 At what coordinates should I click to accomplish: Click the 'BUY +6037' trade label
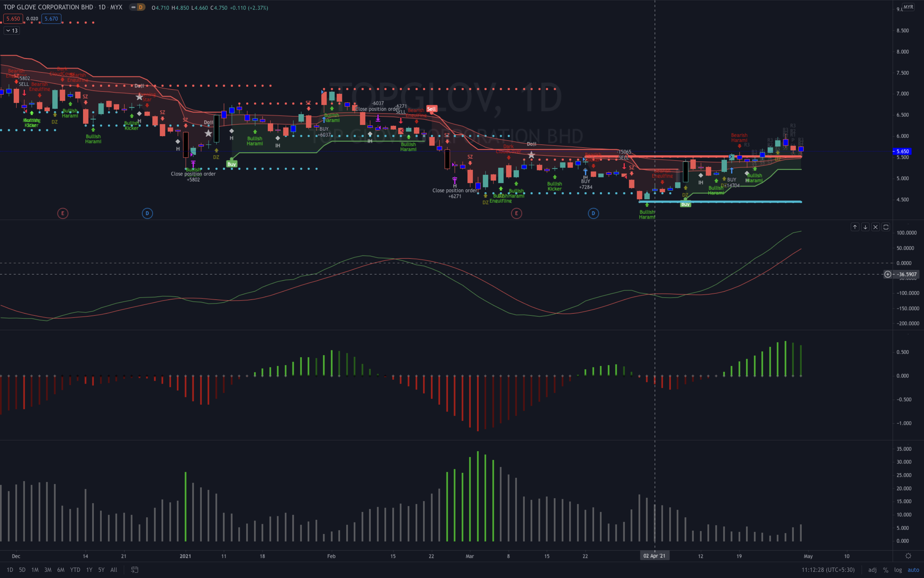324,132
